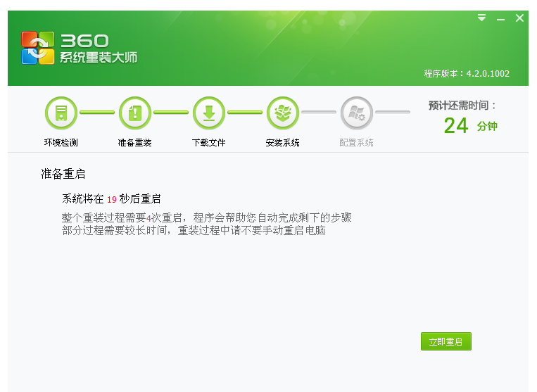Click the 准备重启 heading
537x392 pixels.
63,174
